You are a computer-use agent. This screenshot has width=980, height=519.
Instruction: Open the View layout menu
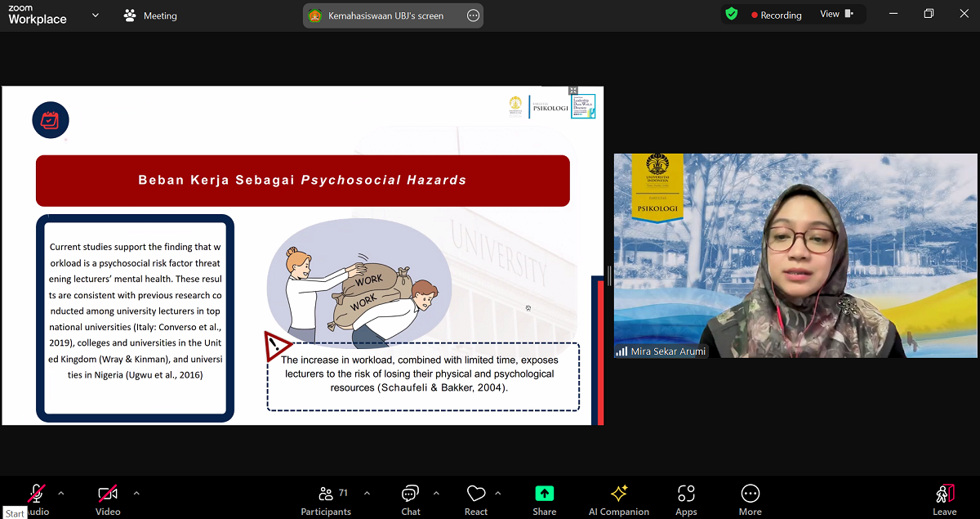(835, 14)
